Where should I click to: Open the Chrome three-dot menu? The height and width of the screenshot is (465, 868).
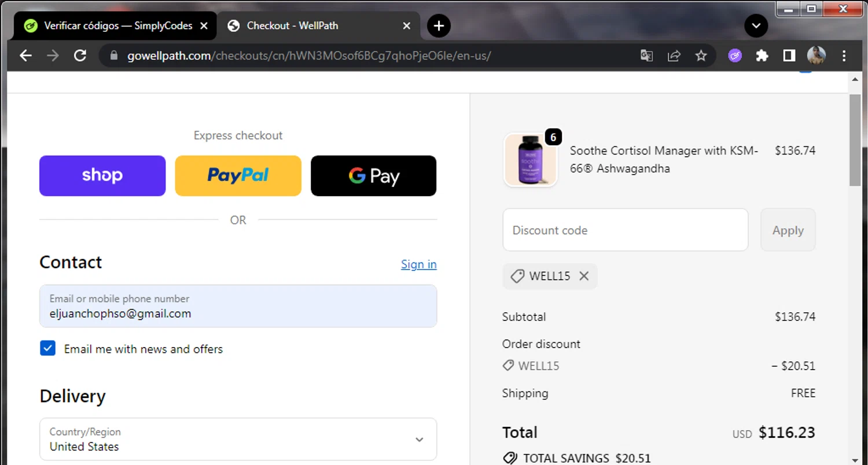point(844,56)
